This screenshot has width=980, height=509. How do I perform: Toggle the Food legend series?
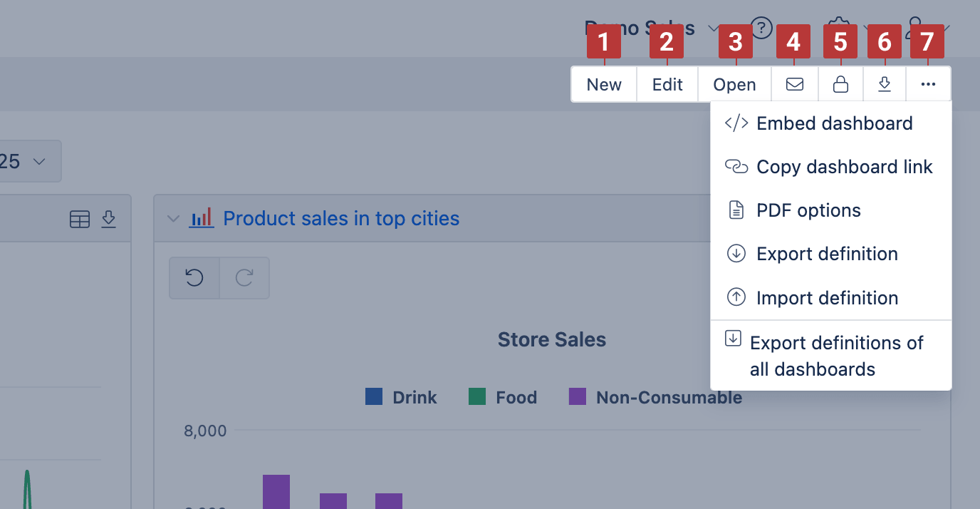pyautogui.click(x=503, y=397)
